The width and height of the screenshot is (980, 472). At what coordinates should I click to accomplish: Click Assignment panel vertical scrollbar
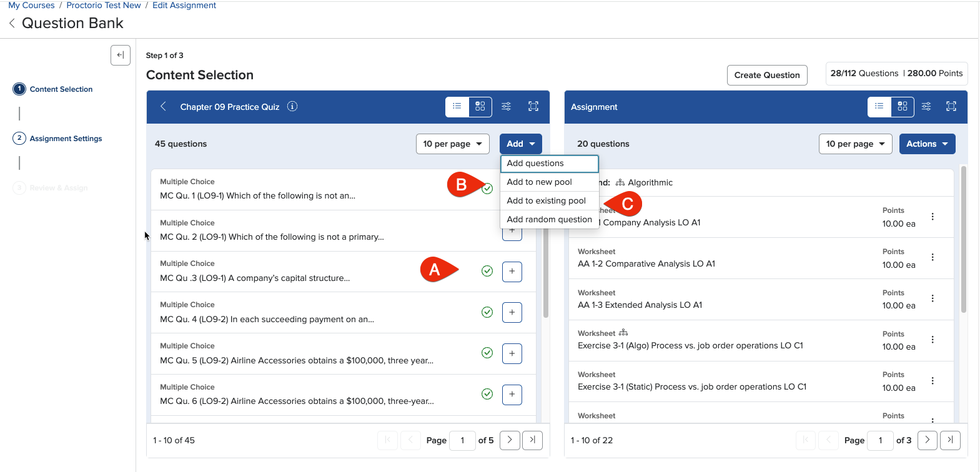click(x=963, y=239)
